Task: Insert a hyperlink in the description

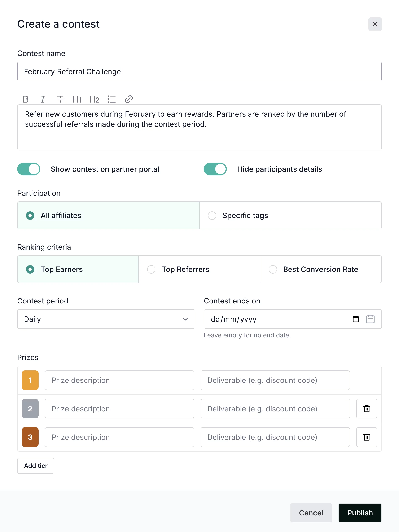Action: [x=129, y=99]
